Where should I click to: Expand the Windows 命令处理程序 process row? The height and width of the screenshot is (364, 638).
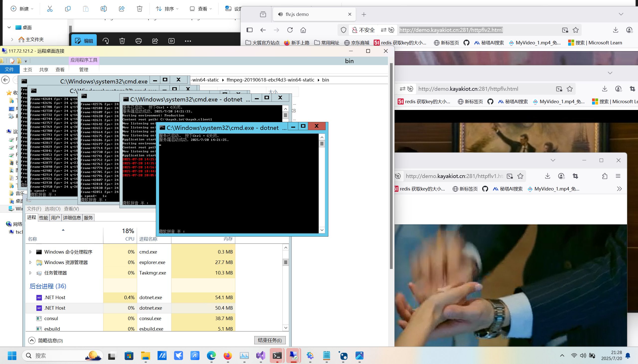point(30,252)
